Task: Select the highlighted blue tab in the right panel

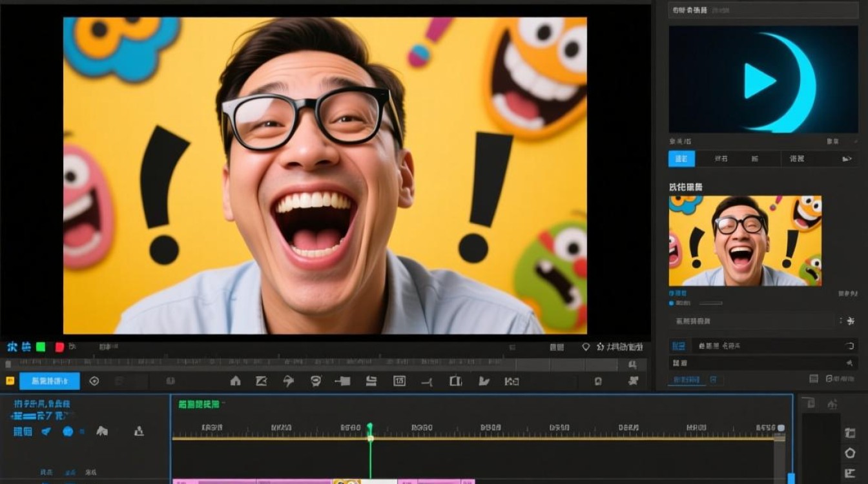Action: (x=681, y=159)
